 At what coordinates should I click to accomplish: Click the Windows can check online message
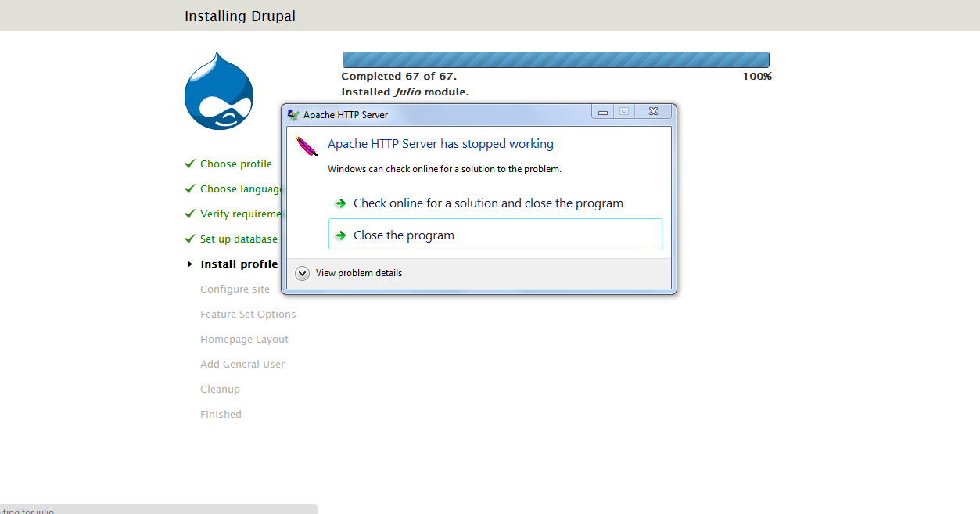(x=444, y=169)
